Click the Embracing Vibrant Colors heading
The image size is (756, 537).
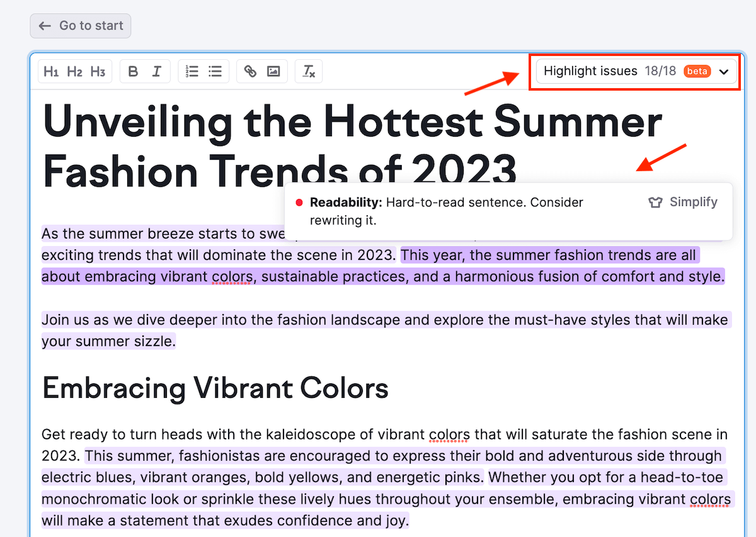click(x=215, y=388)
